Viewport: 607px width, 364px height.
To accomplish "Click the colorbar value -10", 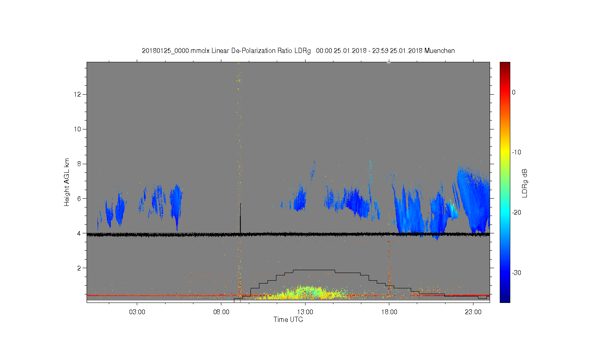I will (x=516, y=152).
